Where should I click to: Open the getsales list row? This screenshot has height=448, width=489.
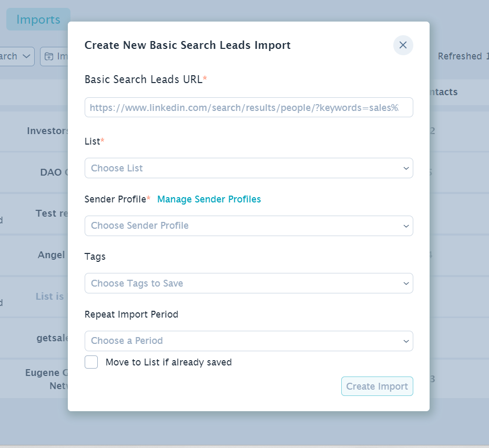(x=53, y=338)
